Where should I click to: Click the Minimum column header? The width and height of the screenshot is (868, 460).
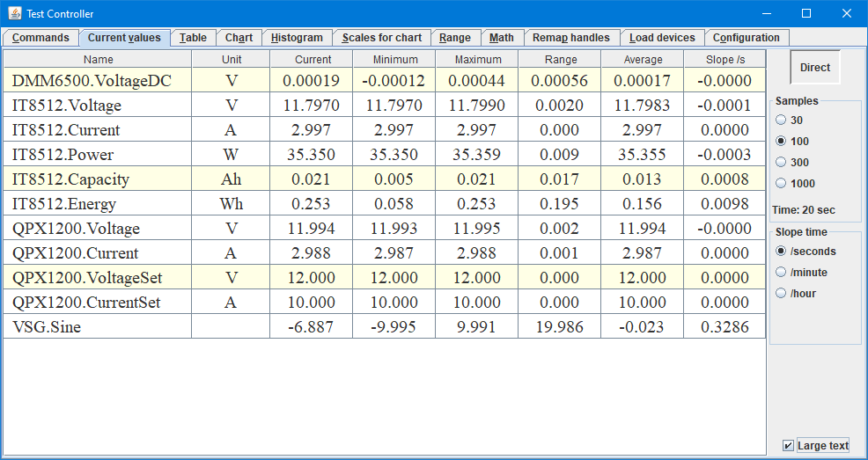394,59
